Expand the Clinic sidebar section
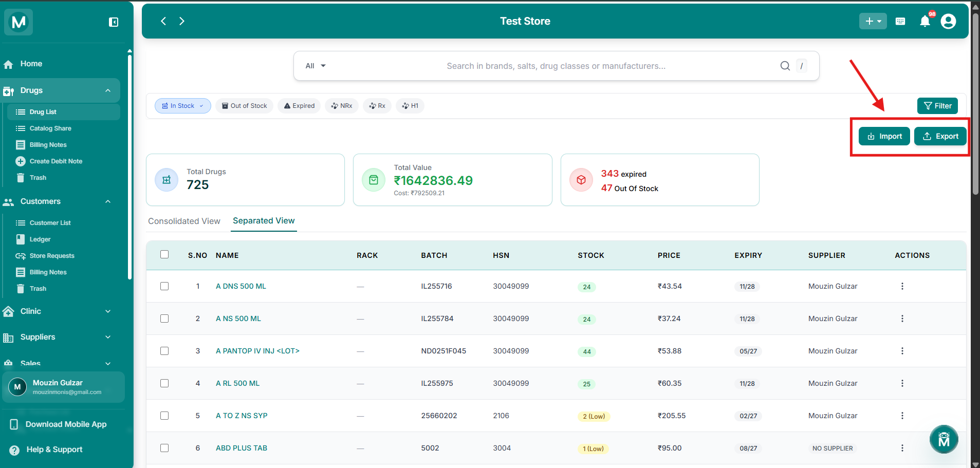 point(108,311)
